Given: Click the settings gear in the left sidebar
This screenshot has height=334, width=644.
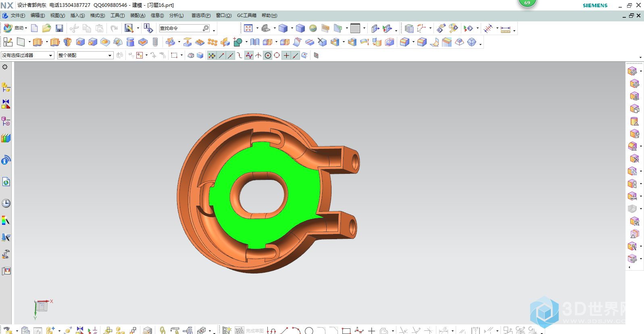Looking at the screenshot, I should (x=5, y=67).
